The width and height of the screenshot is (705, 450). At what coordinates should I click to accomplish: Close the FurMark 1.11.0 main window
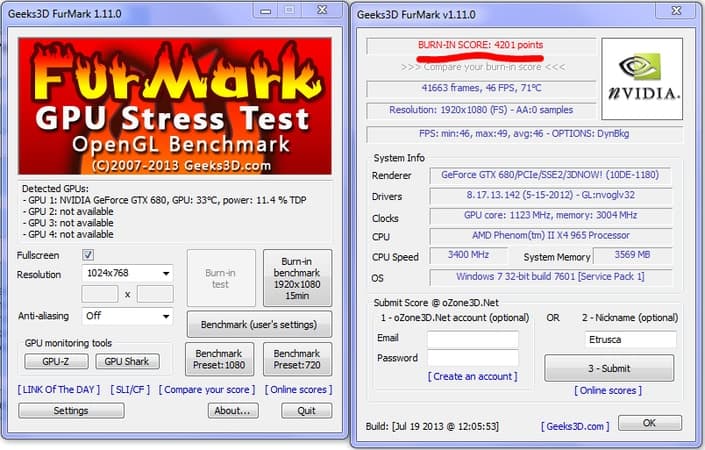pyautogui.click(x=322, y=10)
